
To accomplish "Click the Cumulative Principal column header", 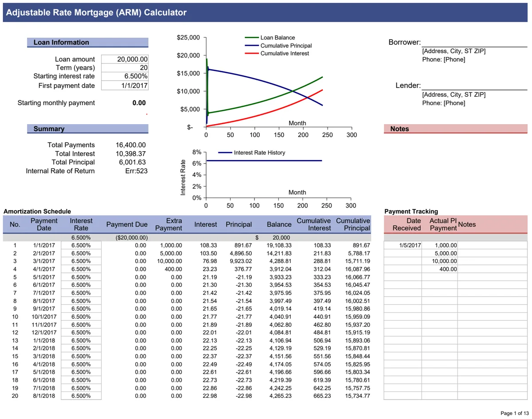I will pos(353,224).
